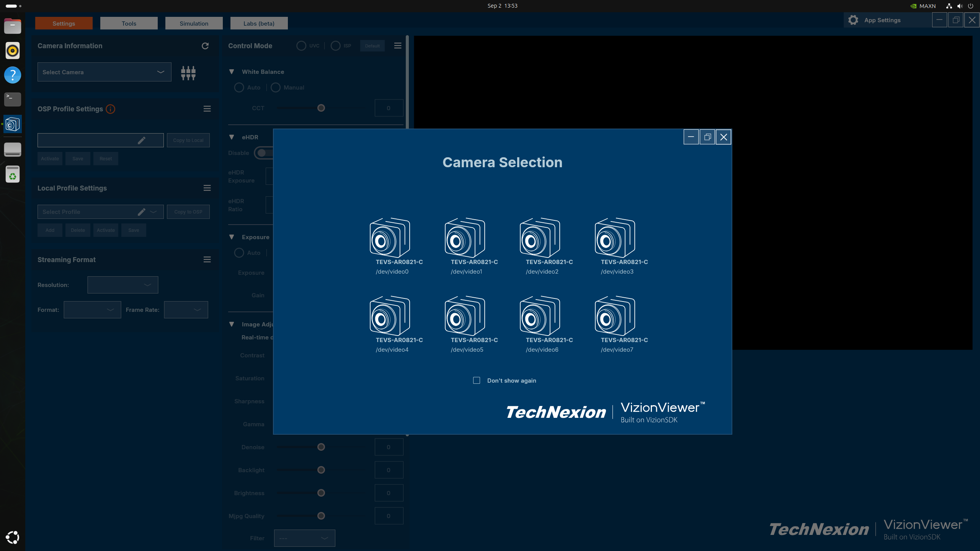Click the Copy to Local button
The width and height of the screenshot is (980, 551).
point(188,140)
